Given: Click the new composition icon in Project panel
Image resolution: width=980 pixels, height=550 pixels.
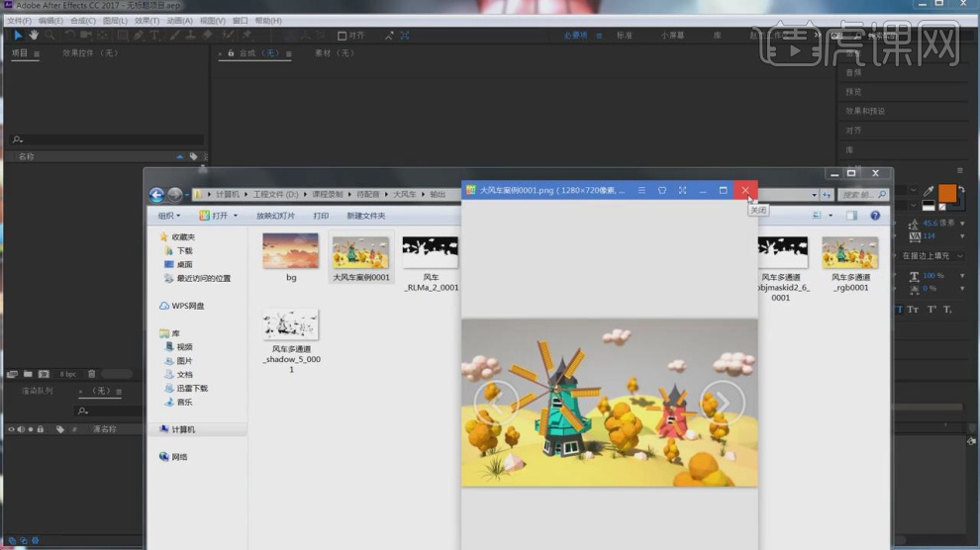Looking at the screenshot, I should [44, 374].
